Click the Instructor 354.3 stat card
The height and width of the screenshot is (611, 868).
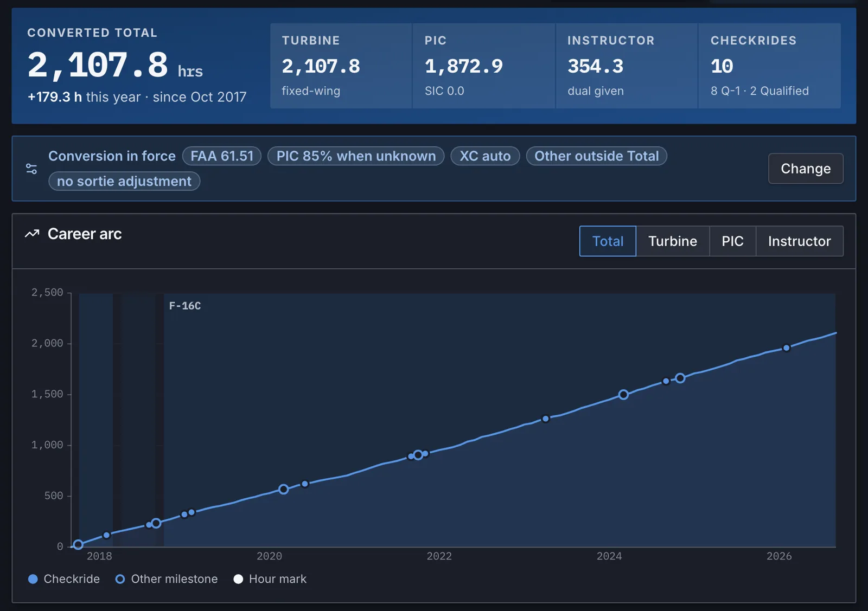627,66
